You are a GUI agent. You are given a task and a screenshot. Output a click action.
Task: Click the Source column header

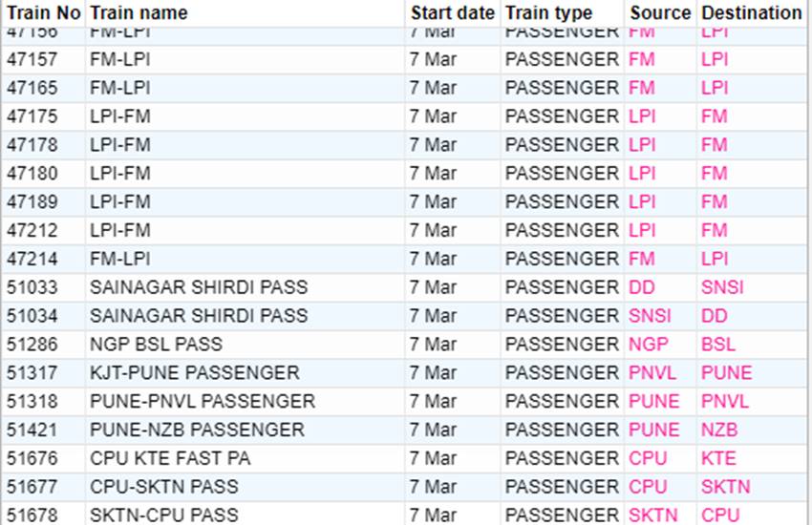pos(660,13)
